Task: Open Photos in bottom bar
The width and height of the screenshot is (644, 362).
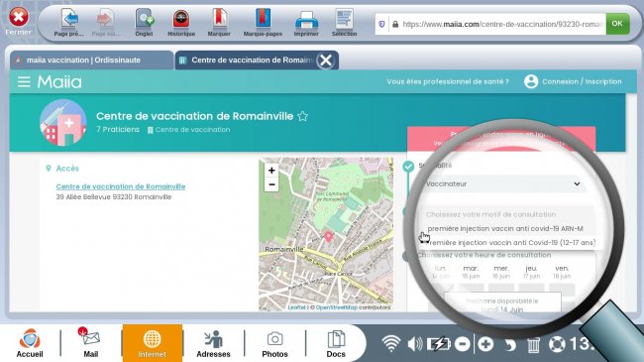Action: 274,343
